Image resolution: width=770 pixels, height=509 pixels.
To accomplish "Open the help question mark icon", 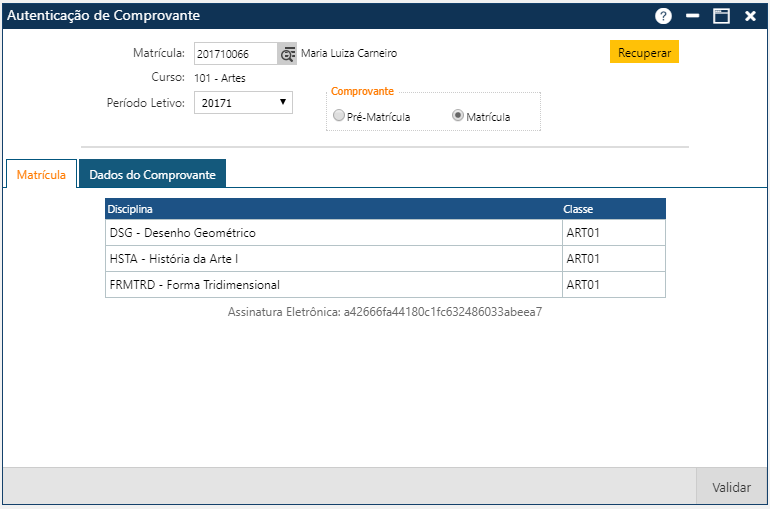I will pos(663,16).
